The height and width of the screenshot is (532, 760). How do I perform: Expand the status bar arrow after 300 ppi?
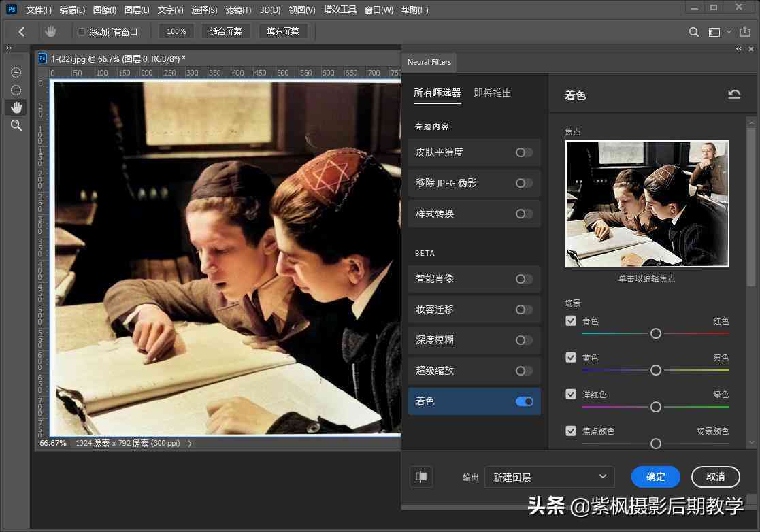tap(190, 444)
